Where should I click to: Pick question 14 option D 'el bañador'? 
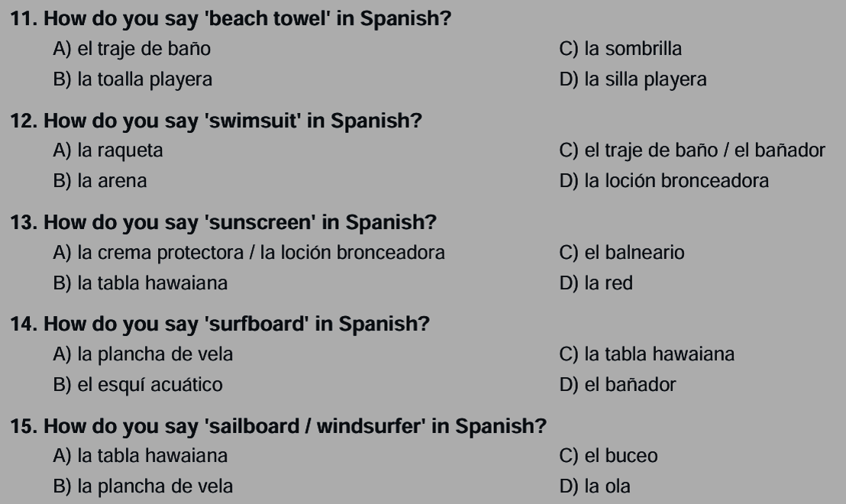click(618, 385)
